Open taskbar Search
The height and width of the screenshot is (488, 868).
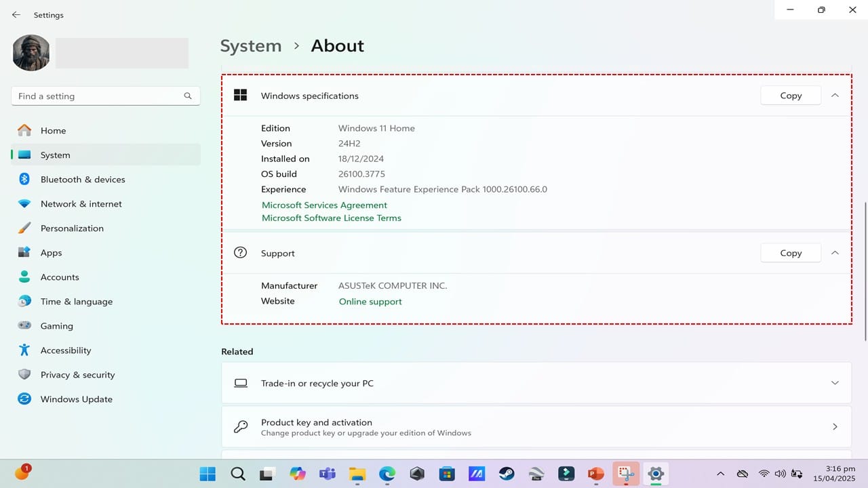tap(237, 474)
